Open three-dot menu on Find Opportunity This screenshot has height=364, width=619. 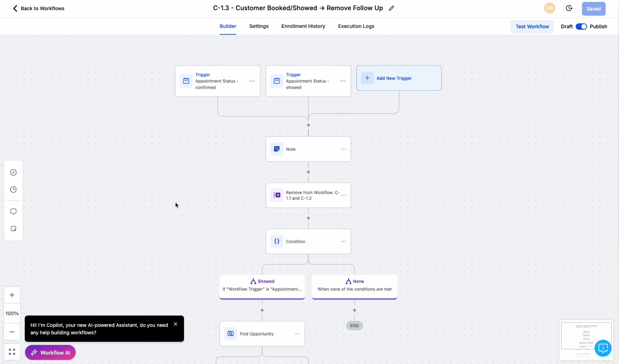point(297,334)
